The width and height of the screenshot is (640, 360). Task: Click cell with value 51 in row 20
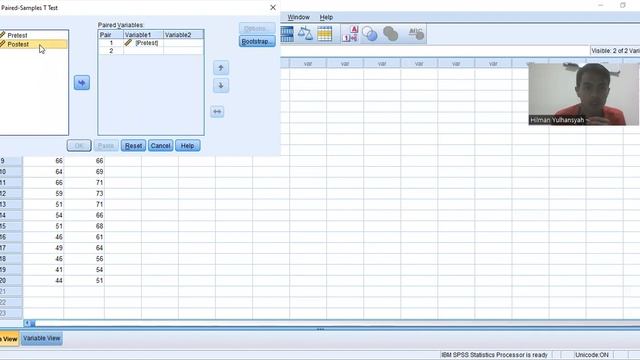84,281
